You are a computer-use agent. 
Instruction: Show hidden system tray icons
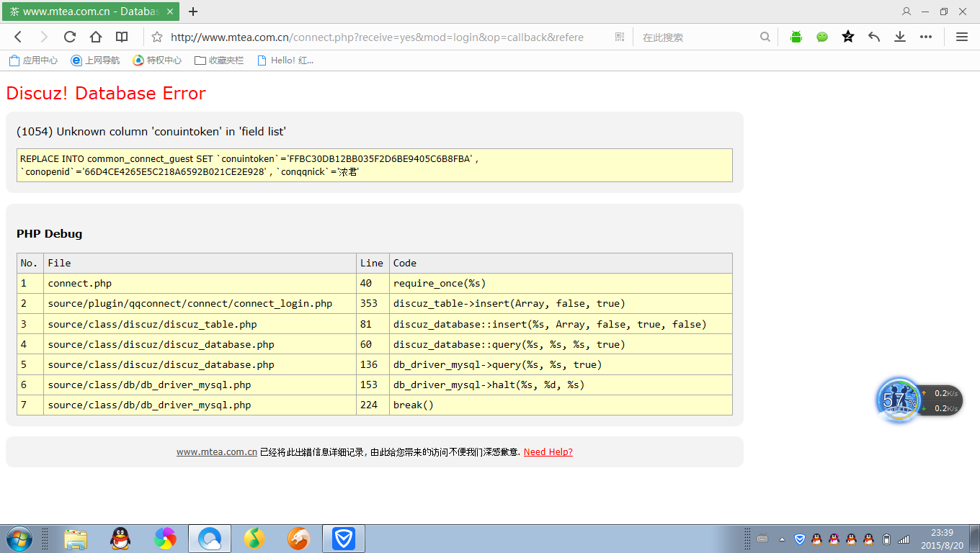[782, 539]
